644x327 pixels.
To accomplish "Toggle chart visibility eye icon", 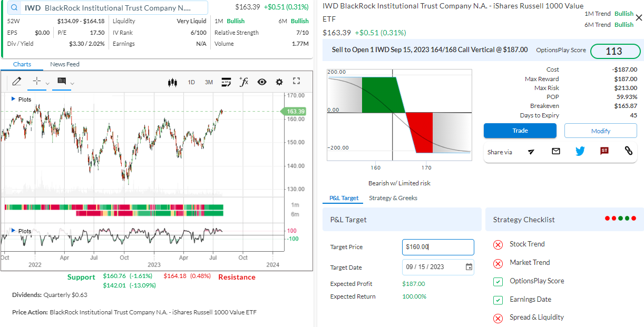I will click(x=262, y=82).
